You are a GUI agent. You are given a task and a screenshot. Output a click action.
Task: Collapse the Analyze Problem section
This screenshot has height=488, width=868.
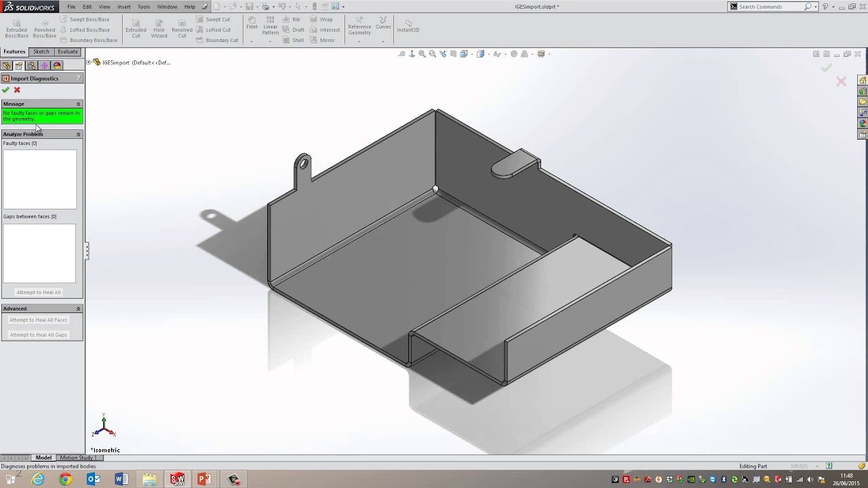[x=78, y=134]
